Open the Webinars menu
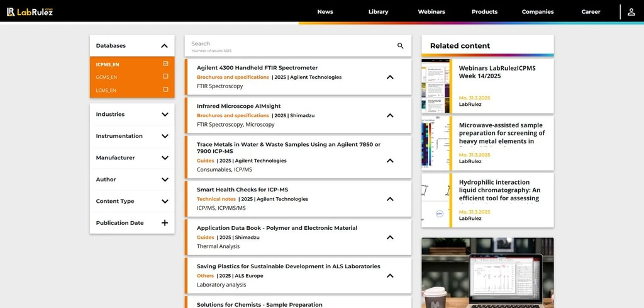This screenshot has width=644, height=308. 431,12
